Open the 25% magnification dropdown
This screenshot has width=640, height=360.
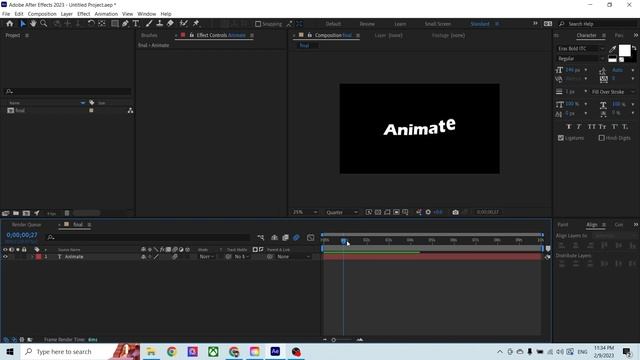point(304,212)
